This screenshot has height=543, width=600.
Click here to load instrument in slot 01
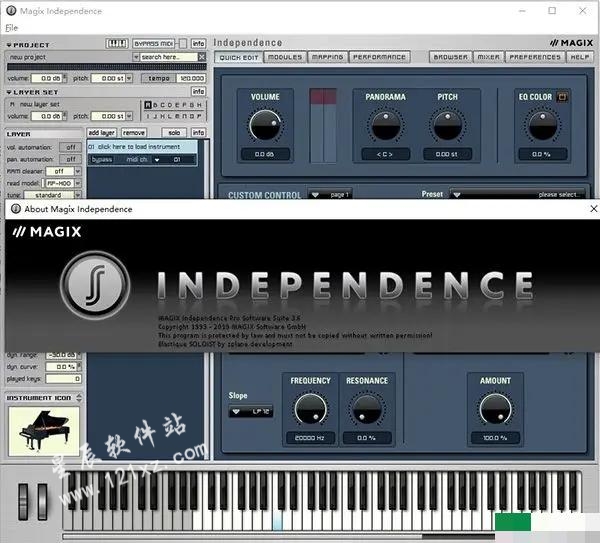tap(142, 147)
